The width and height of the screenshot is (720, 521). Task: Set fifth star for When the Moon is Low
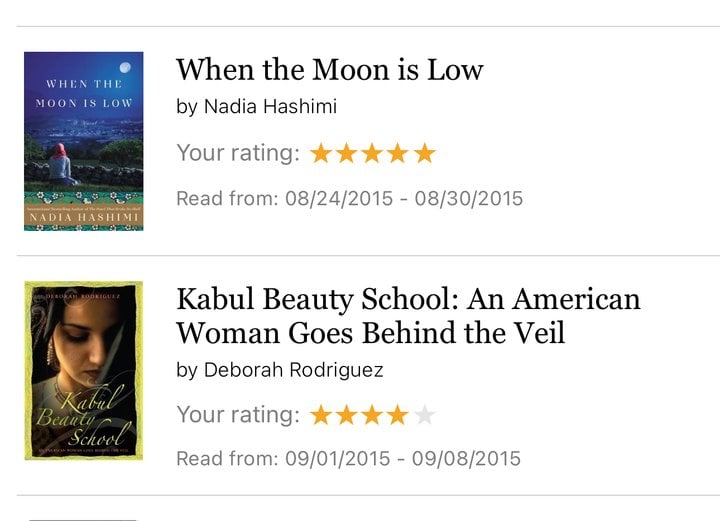point(424,153)
